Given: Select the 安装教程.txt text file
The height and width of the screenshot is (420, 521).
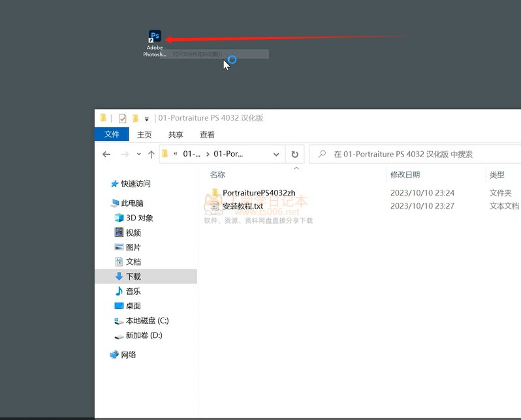Looking at the screenshot, I should (x=242, y=206).
